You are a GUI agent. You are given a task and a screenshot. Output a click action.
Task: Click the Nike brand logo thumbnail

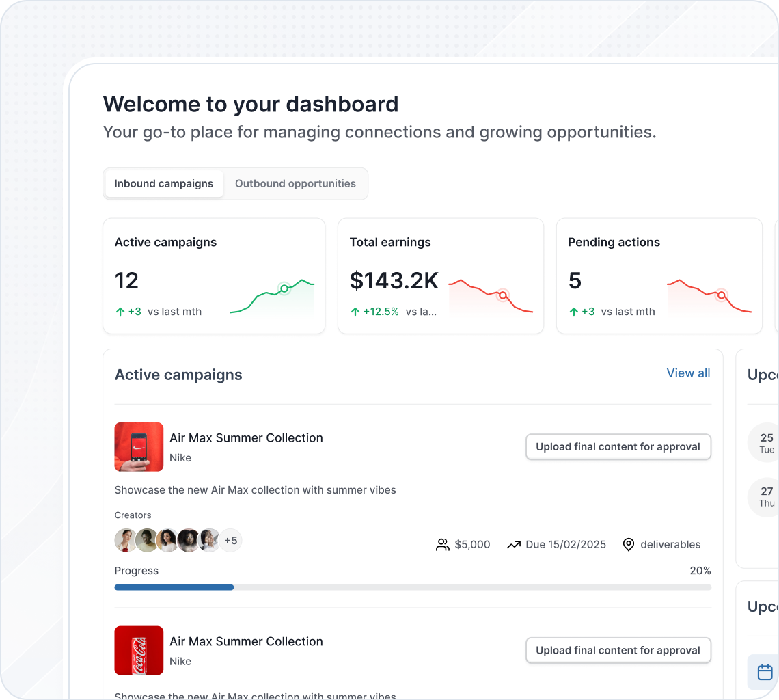[139, 446]
